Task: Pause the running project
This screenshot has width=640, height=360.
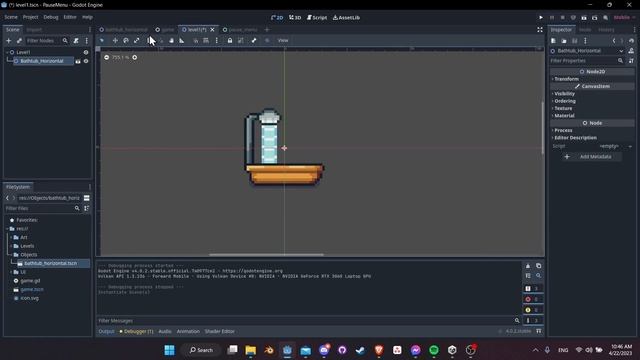Action: point(552,18)
